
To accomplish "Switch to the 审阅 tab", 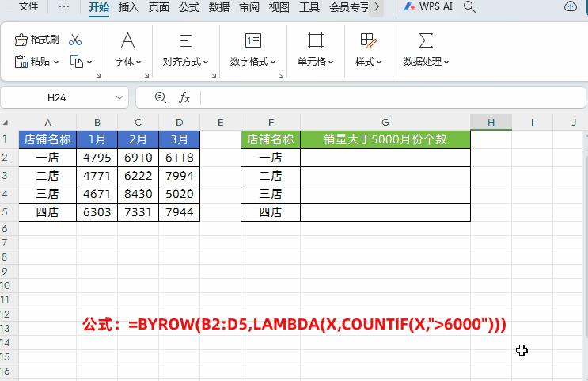I will tap(249, 7).
